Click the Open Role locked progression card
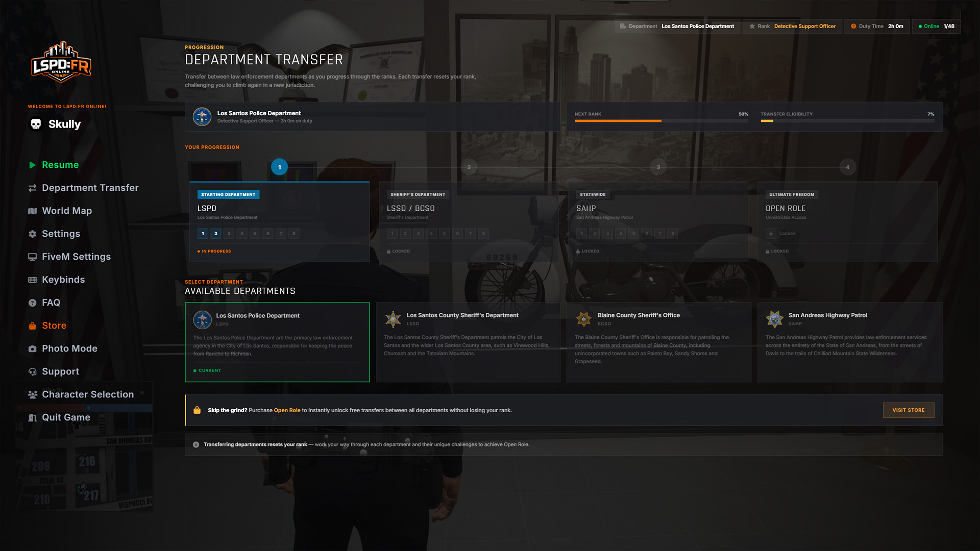This screenshot has height=551, width=980. (x=848, y=222)
